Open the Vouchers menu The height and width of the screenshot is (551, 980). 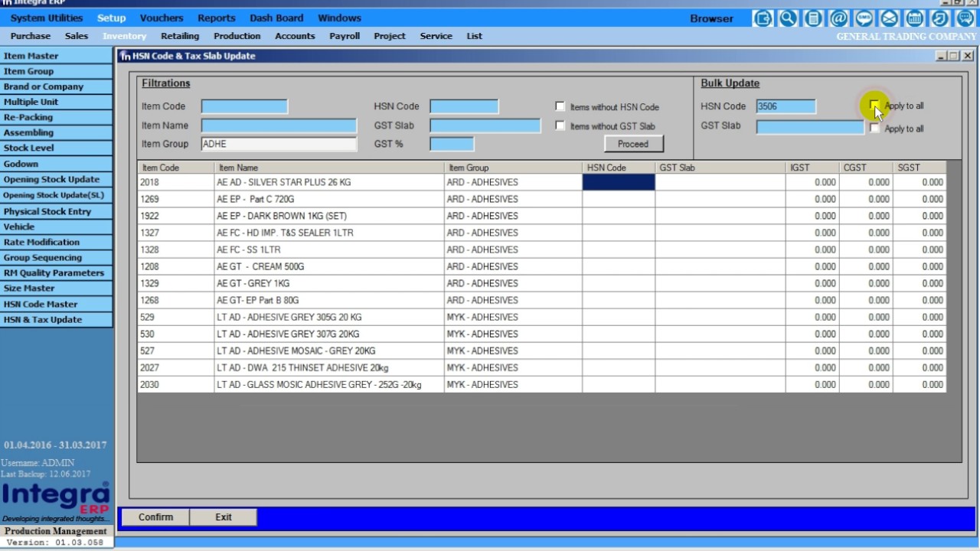click(x=162, y=18)
